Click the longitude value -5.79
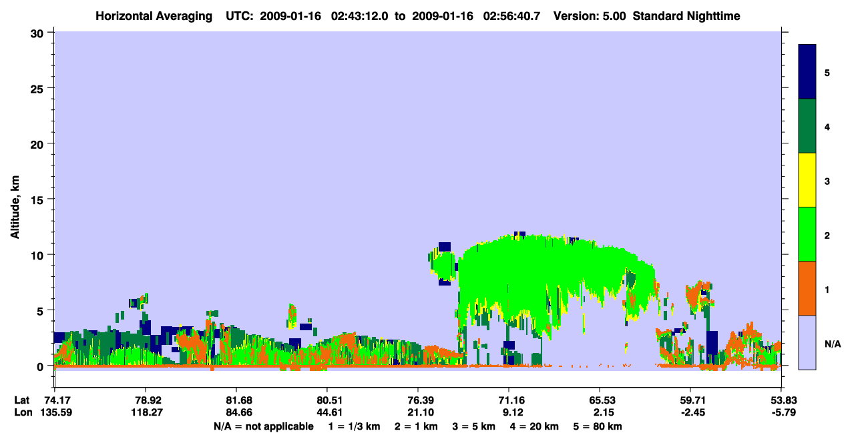 pyautogui.click(x=781, y=412)
